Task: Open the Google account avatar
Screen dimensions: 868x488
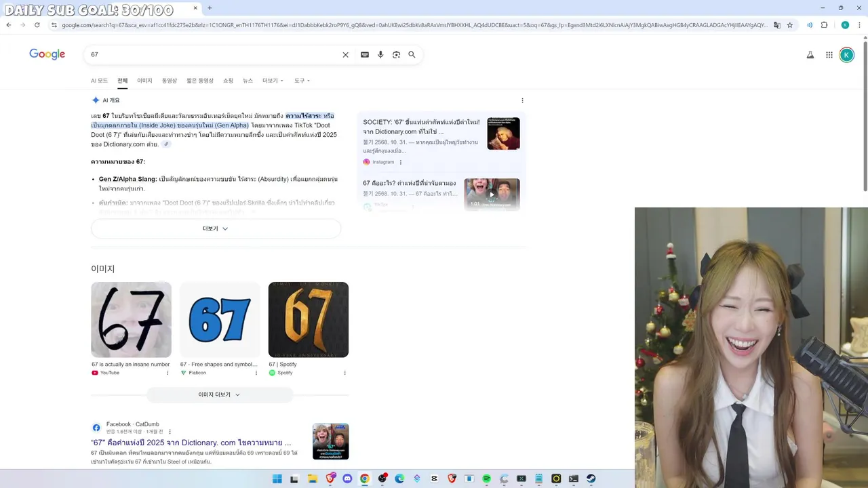Action: click(846, 55)
